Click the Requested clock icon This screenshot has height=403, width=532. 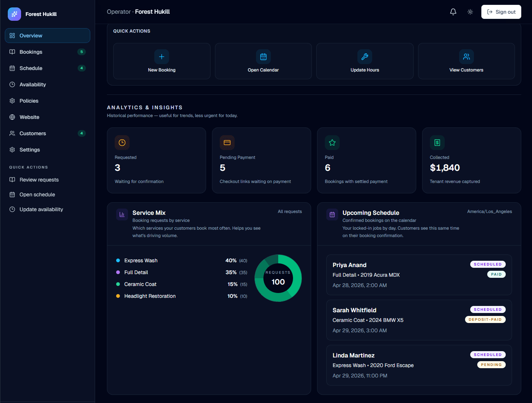coord(122,143)
